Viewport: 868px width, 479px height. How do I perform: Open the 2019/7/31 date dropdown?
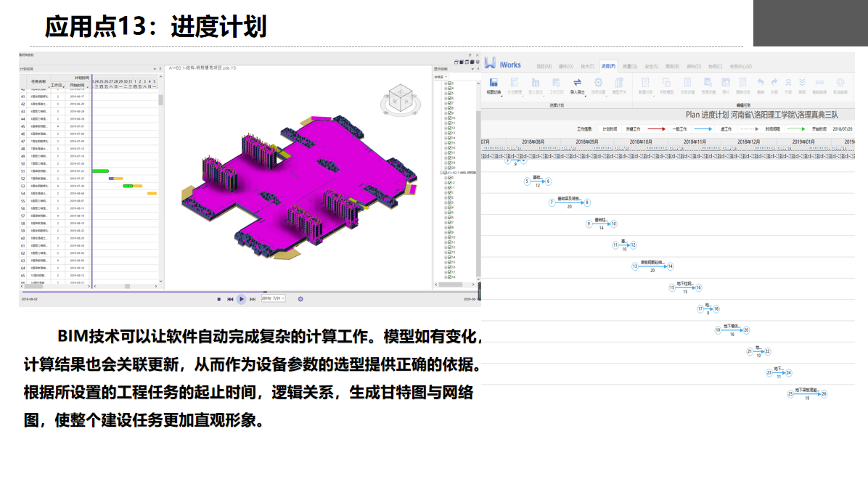(273, 298)
